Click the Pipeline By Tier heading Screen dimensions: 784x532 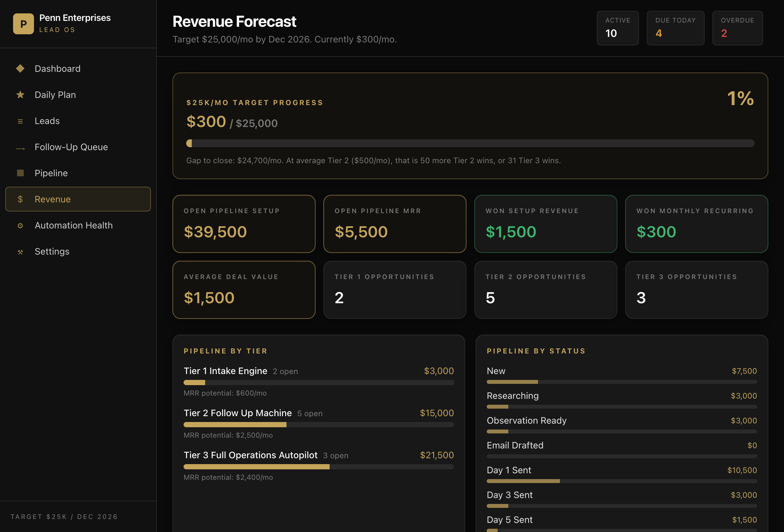tap(225, 351)
